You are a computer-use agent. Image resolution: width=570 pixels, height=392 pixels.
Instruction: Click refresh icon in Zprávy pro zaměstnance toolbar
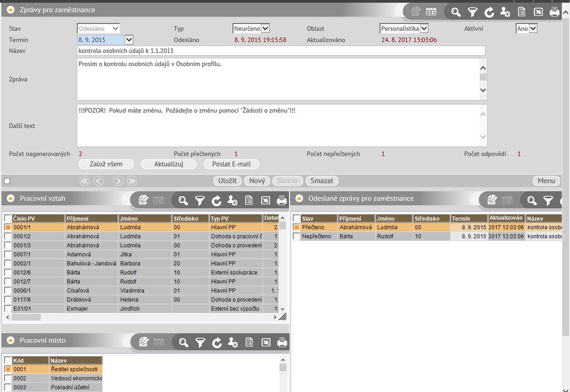[489, 12]
